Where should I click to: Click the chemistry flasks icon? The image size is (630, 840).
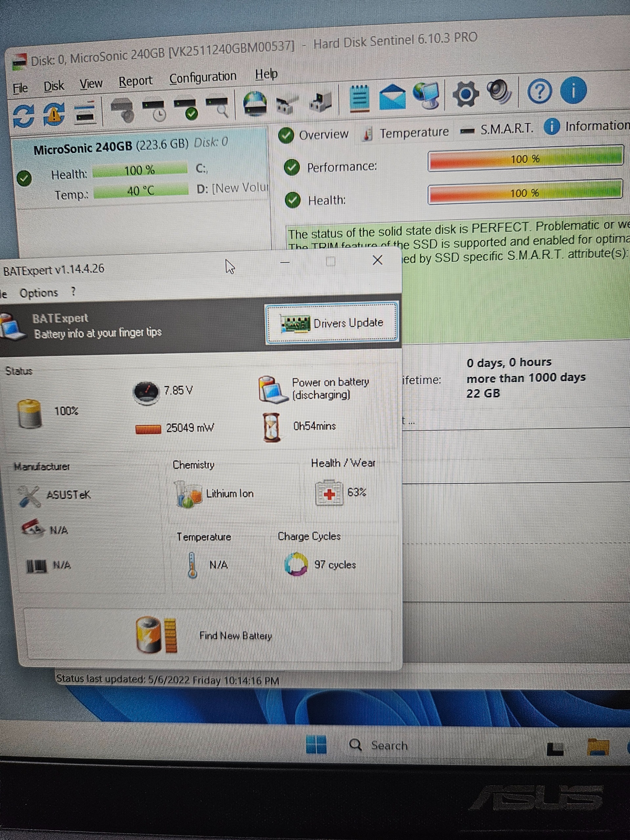coord(188,494)
